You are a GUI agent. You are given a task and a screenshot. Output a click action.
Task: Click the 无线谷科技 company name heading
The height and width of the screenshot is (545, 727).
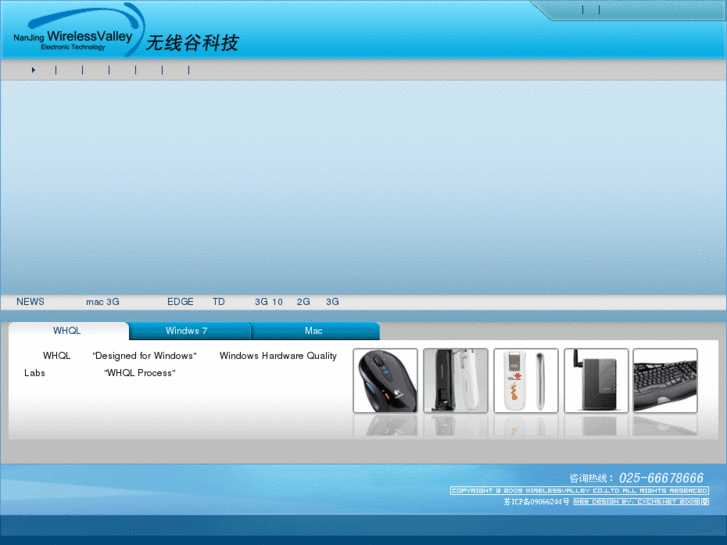(192, 43)
